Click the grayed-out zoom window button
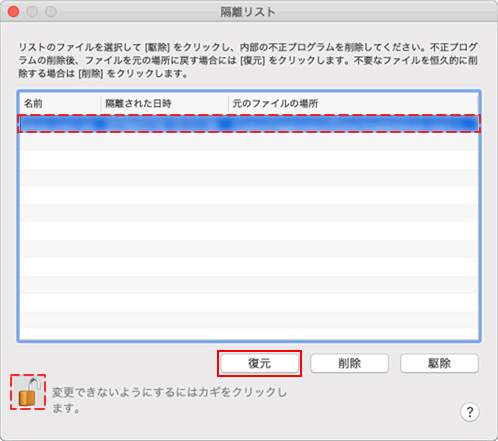 (x=51, y=12)
